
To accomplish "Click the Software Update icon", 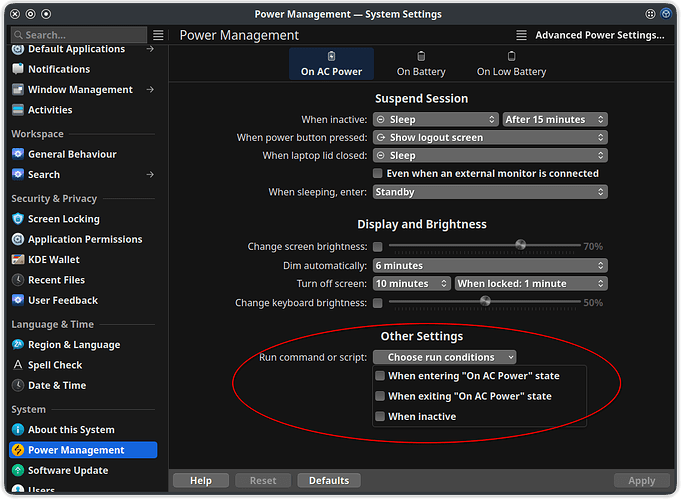I will pos(18,471).
